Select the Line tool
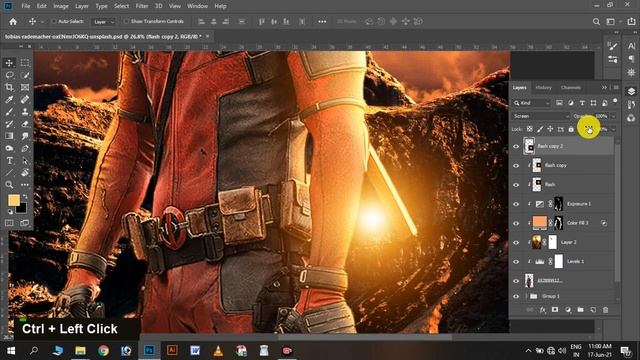This screenshot has height=360, width=640. tap(9, 173)
